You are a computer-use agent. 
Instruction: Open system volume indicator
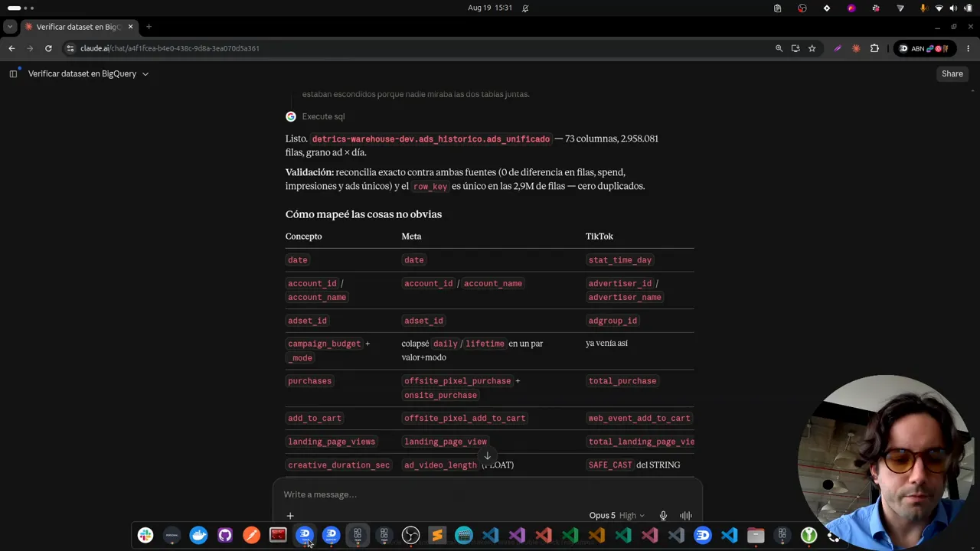click(953, 8)
